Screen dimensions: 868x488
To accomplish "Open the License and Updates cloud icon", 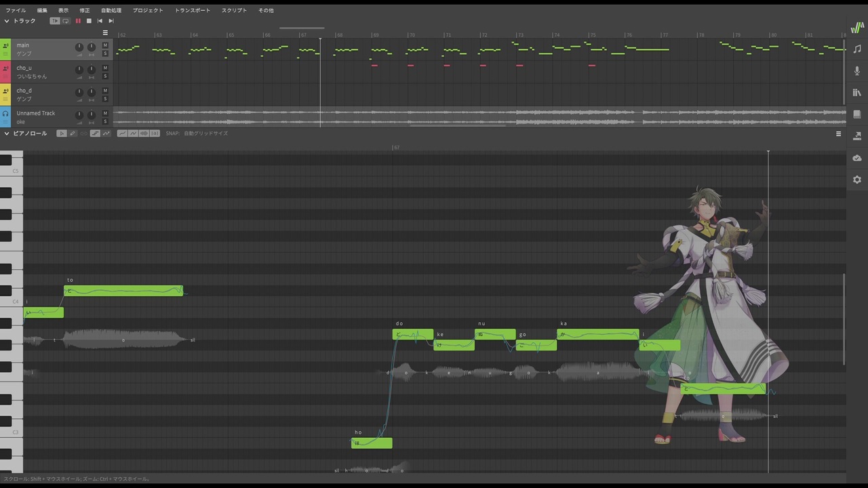I will tap(857, 157).
